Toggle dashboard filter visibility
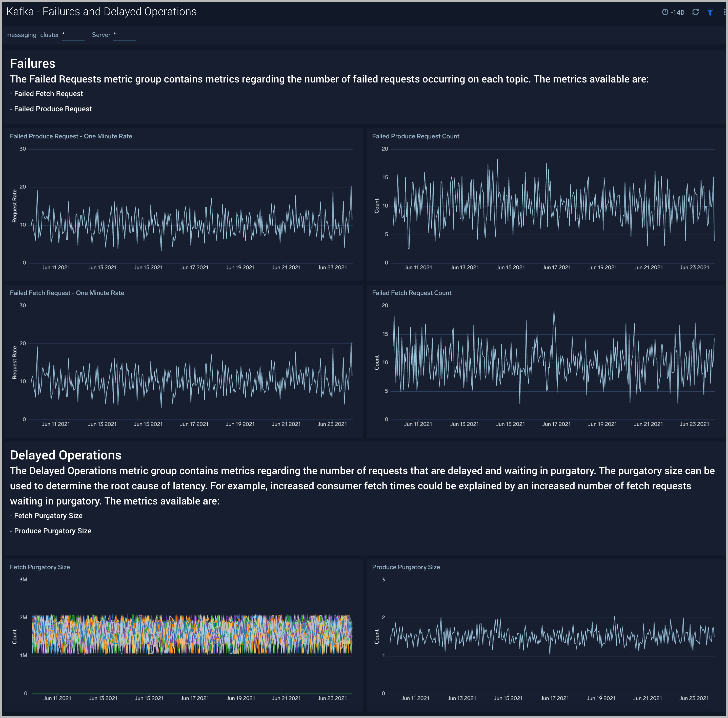 click(x=710, y=12)
